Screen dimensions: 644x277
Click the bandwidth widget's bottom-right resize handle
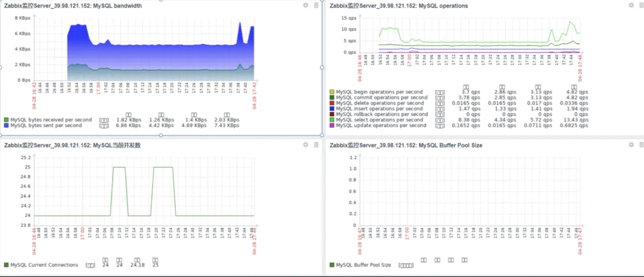(322, 135)
